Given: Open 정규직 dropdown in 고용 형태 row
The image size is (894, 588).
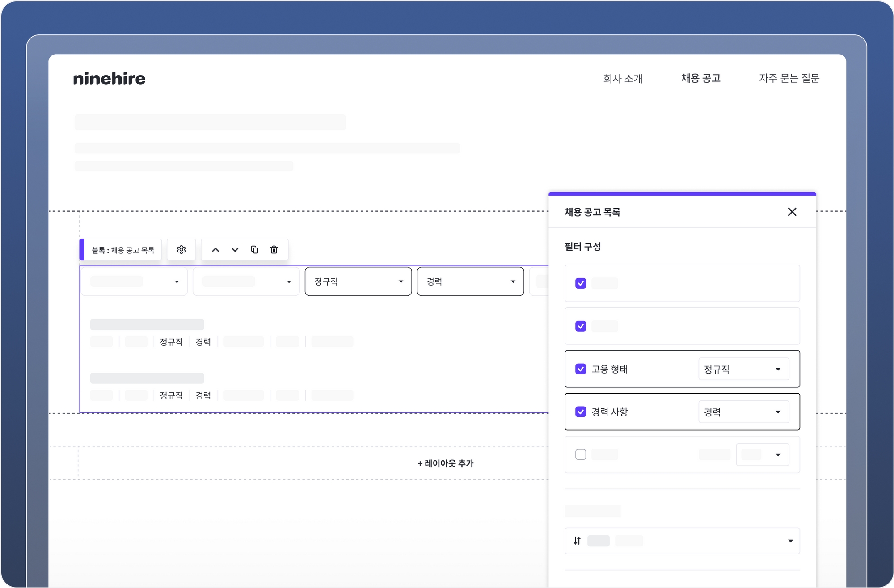Looking at the screenshot, I should [743, 369].
